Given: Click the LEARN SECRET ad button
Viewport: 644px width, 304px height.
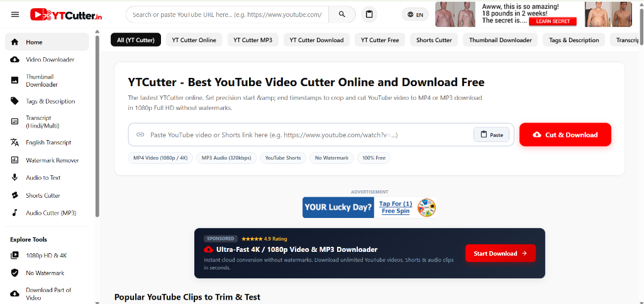Looking at the screenshot, I should [x=552, y=21].
